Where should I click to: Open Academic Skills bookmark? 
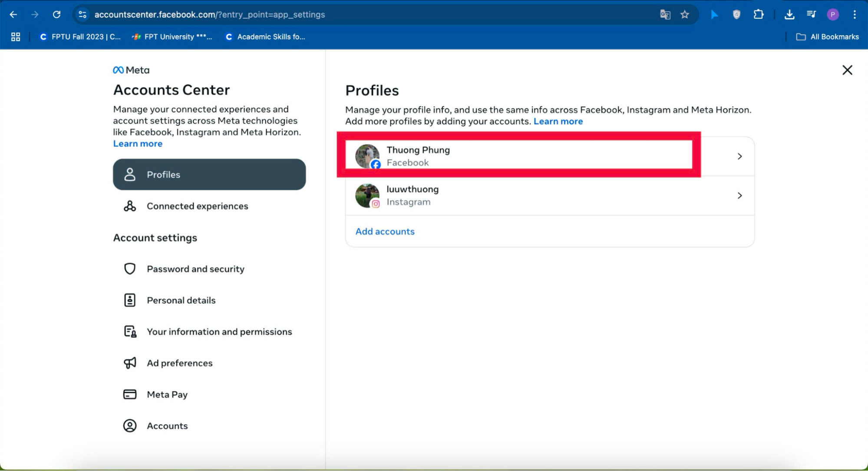[x=265, y=37]
